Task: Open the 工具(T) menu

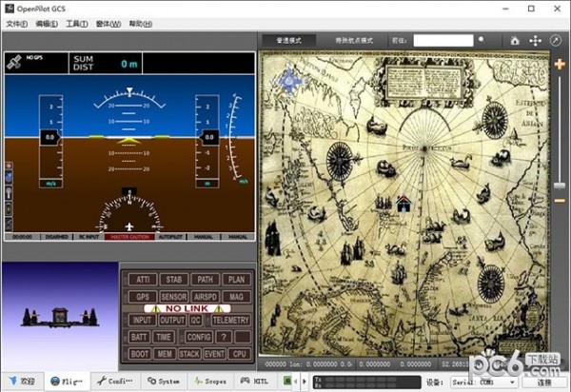Action: 77,24
